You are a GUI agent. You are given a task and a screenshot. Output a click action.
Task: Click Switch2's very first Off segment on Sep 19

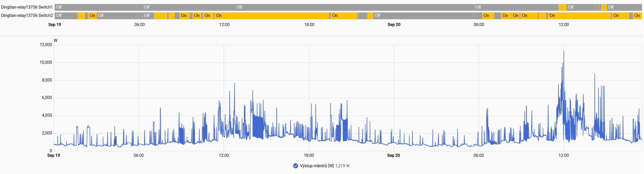point(66,16)
